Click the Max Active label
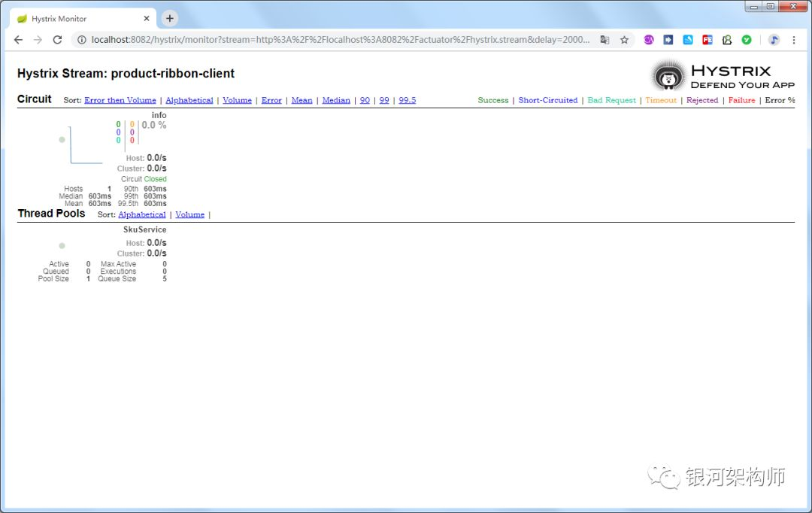This screenshot has height=513, width=812. [119, 264]
